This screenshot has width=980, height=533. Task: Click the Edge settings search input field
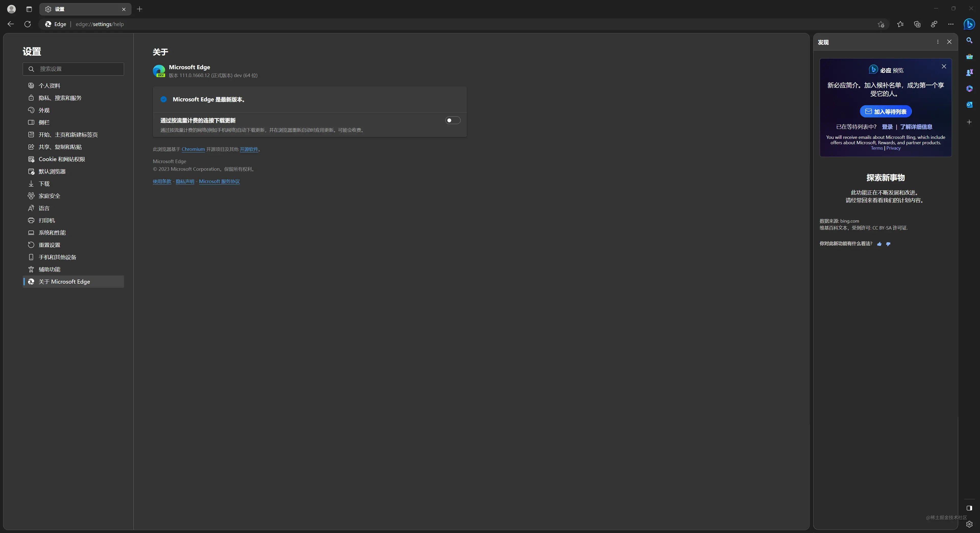[73, 68]
